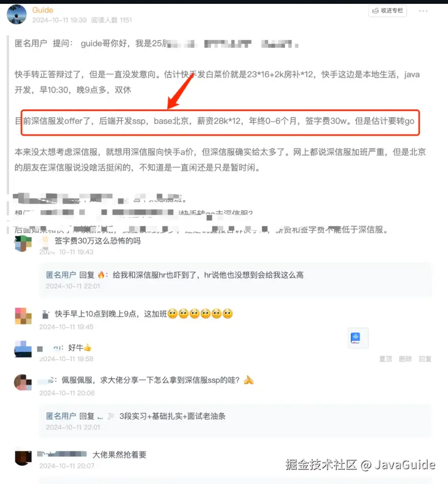Click avatar of 大佬果然抢着要 commenter

23,458
